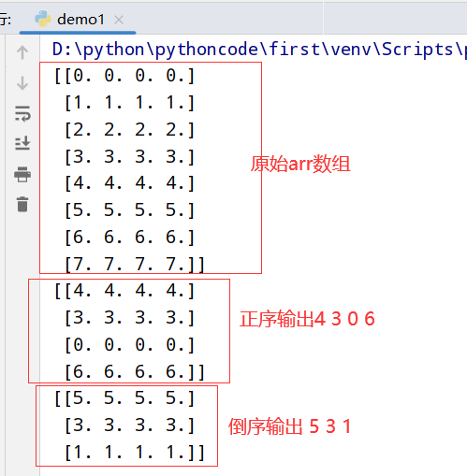Click the output row [[4. 4. 4. 4.]

(124, 291)
